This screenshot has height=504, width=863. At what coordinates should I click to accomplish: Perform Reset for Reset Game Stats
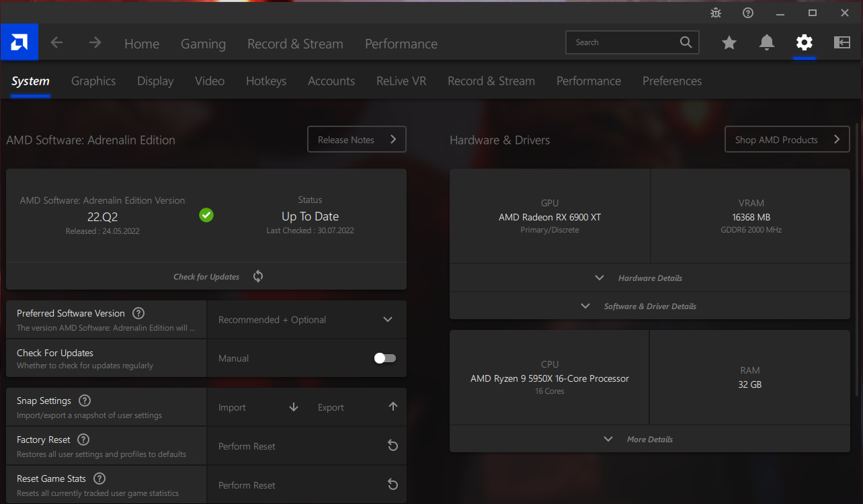pos(247,485)
